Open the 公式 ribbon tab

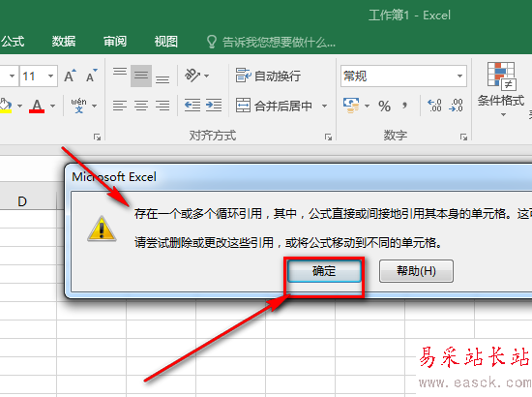click(x=13, y=42)
